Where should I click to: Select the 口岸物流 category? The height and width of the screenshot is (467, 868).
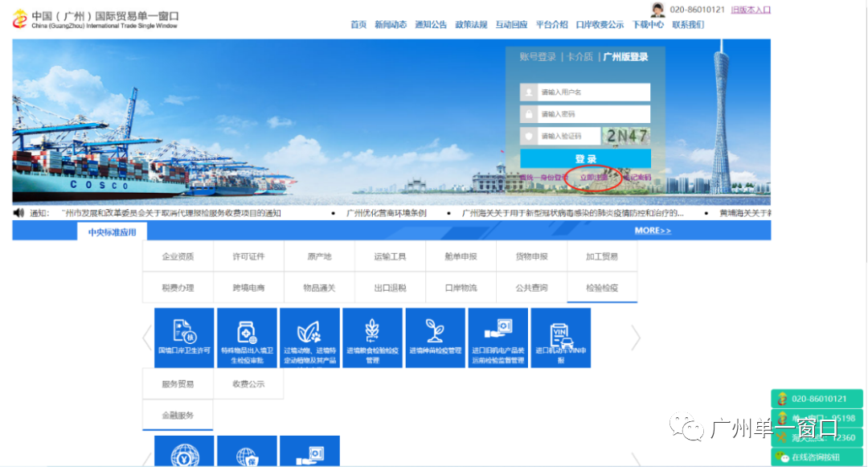(461, 288)
